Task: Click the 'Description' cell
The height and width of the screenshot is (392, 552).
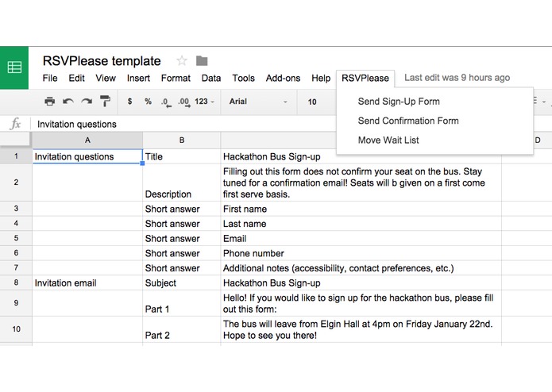Action: pos(182,183)
